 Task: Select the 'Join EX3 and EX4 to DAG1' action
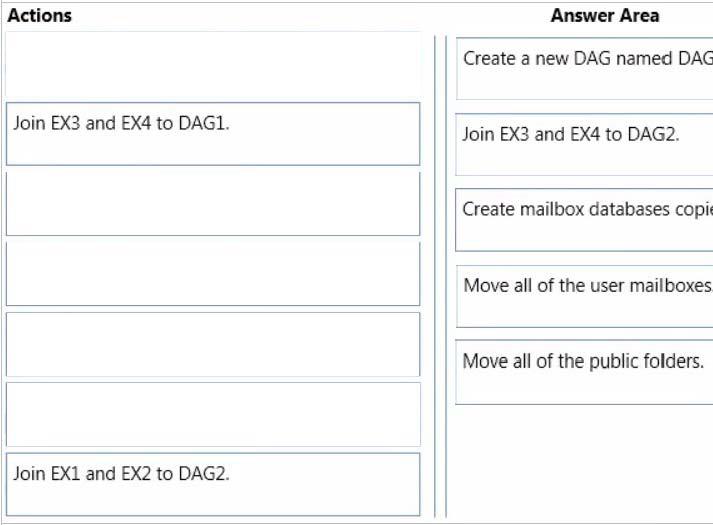click(213, 134)
